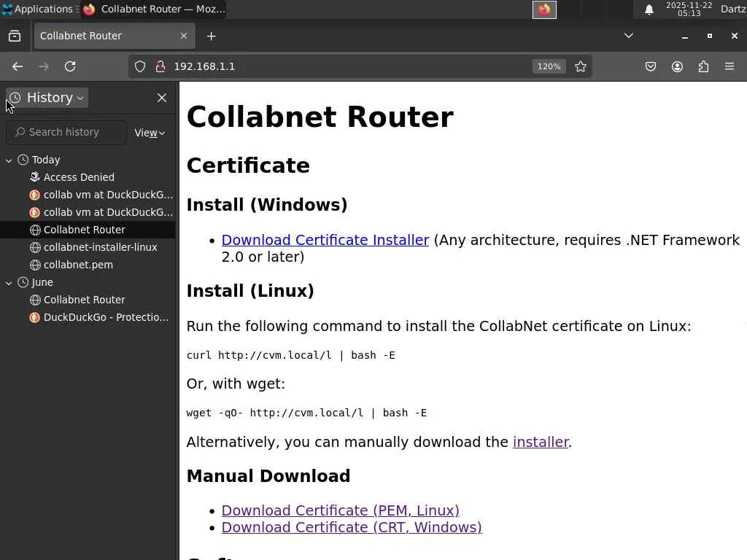Go back to the previous page
747x560 pixels.
[18, 66]
